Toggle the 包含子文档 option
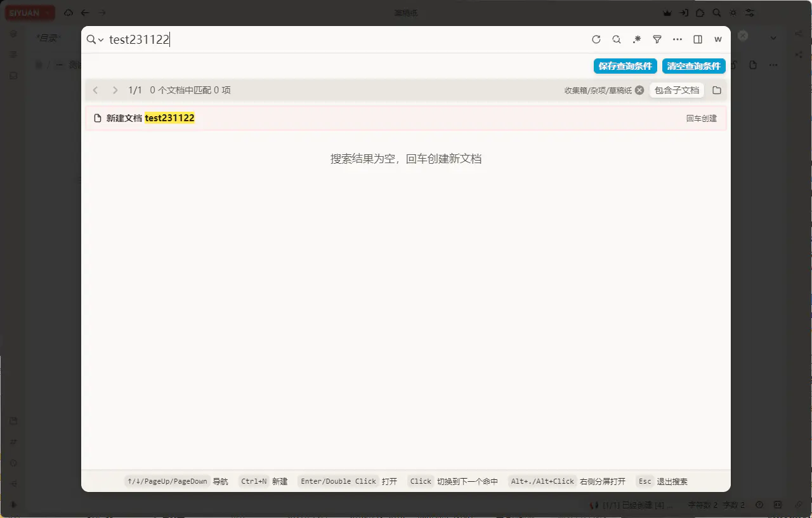The width and height of the screenshot is (812, 518). pos(676,90)
